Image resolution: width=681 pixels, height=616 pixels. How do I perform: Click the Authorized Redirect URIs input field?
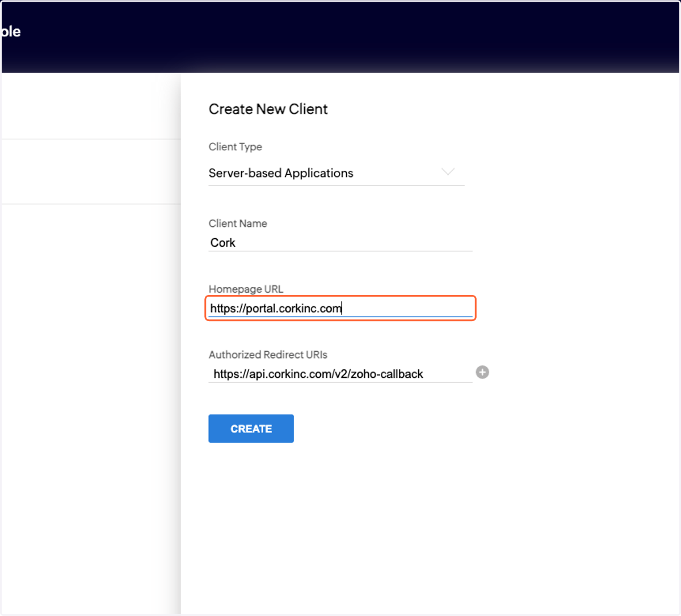click(340, 374)
